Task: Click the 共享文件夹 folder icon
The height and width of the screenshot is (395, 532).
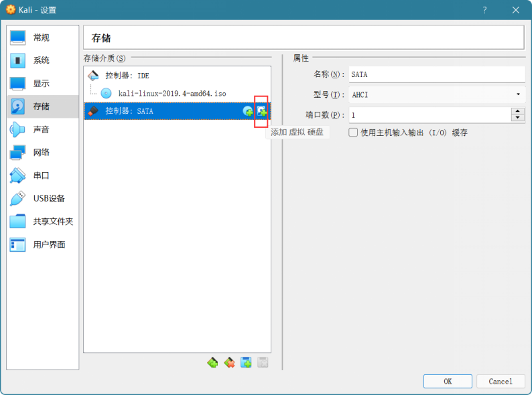Action: [17, 222]
